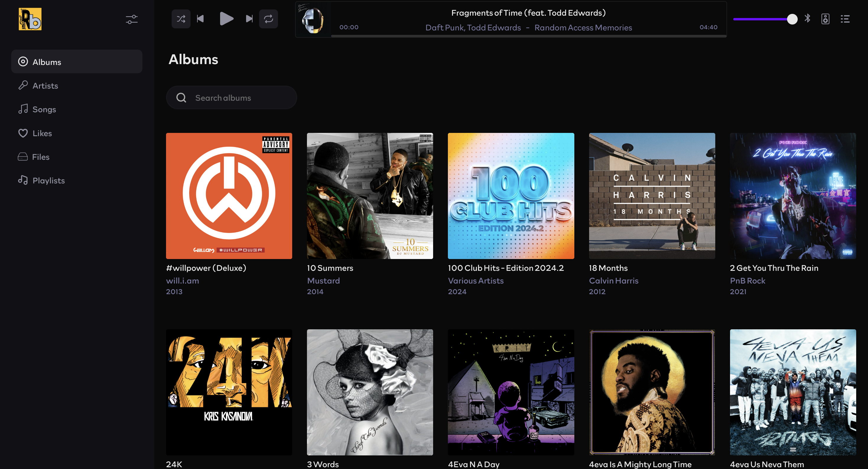868x469 pixels.
Task: Open the settings sliders icon
Action: [132, 19]
